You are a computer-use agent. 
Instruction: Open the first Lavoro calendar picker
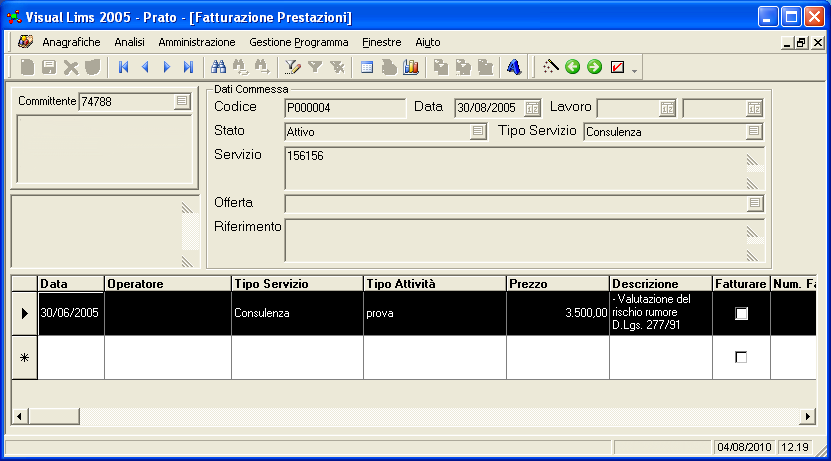point(667,108)
